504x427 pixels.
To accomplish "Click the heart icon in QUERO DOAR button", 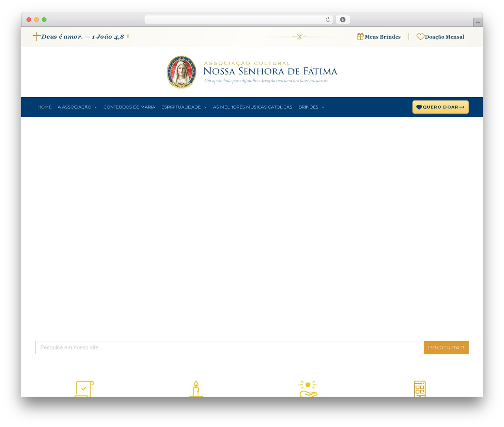I will pyautogui.click(x=419, y=107).
